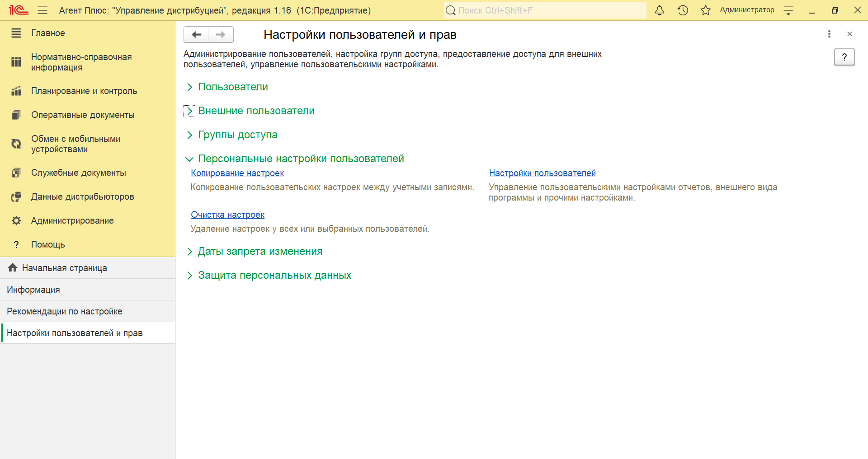The height and width of the screenshot is (459, 868).
Task: Click Оперативные документы icon
Action: click(16, 115)
